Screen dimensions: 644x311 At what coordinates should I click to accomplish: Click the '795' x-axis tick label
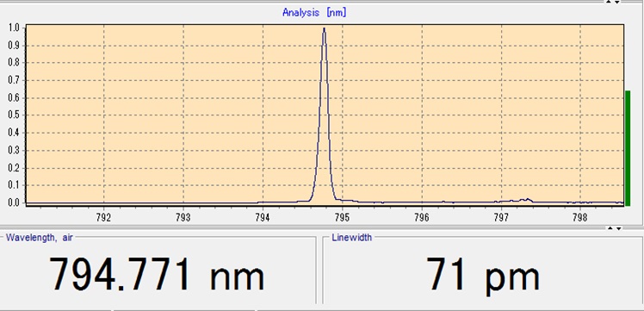[342, 217]
